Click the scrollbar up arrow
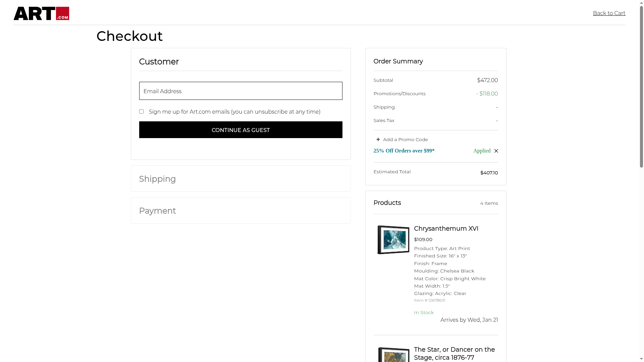 [x=641, y=3]
